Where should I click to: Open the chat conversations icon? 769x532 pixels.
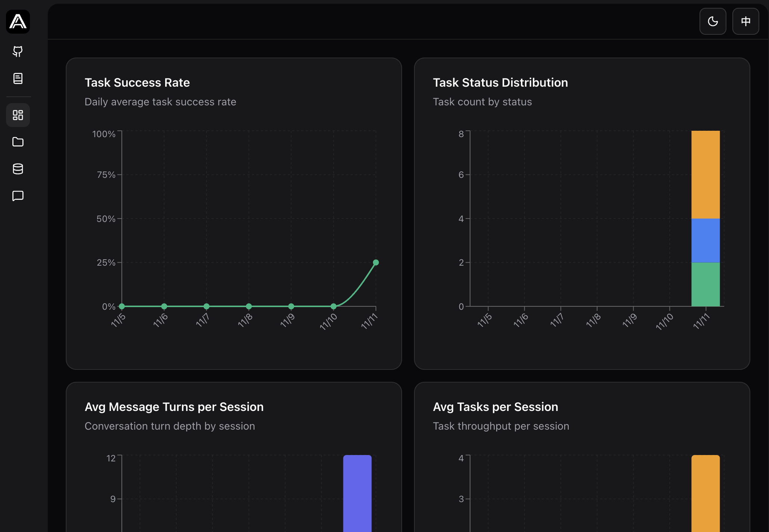(x=18, y=196)
